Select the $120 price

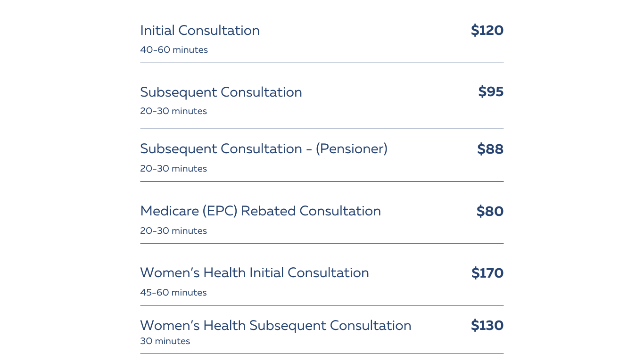(x=487, y=31)
